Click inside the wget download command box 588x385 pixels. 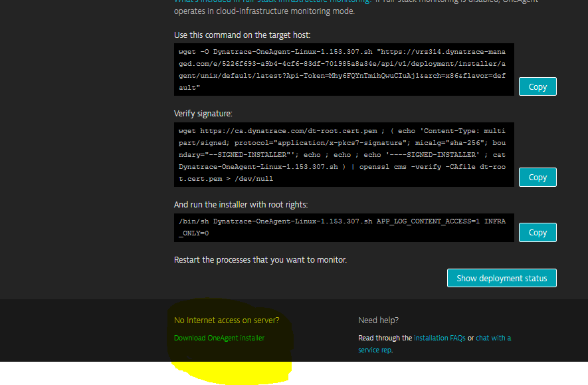pos(343,69)
